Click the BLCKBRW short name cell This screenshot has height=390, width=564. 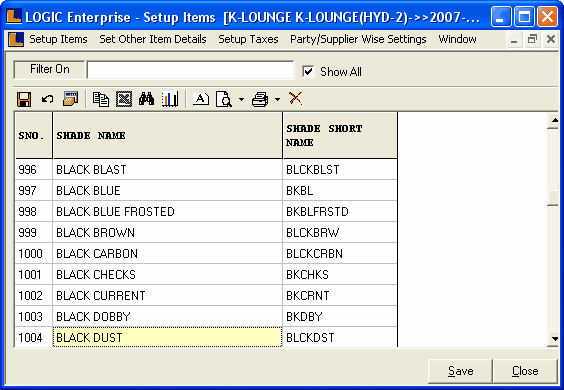(x=340, y=232)
